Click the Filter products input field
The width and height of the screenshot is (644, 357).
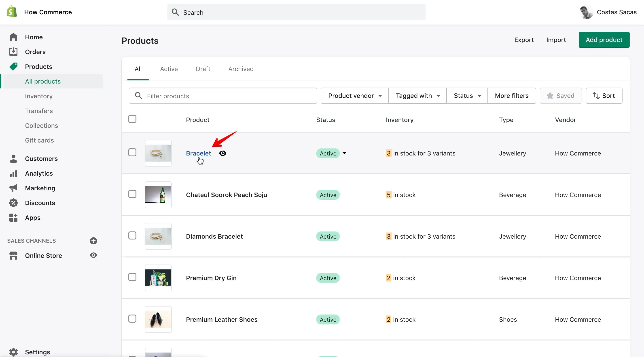coord(223,96)
